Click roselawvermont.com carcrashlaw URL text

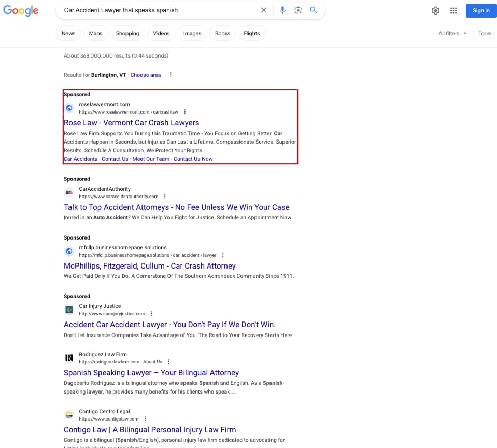[129, 112]
